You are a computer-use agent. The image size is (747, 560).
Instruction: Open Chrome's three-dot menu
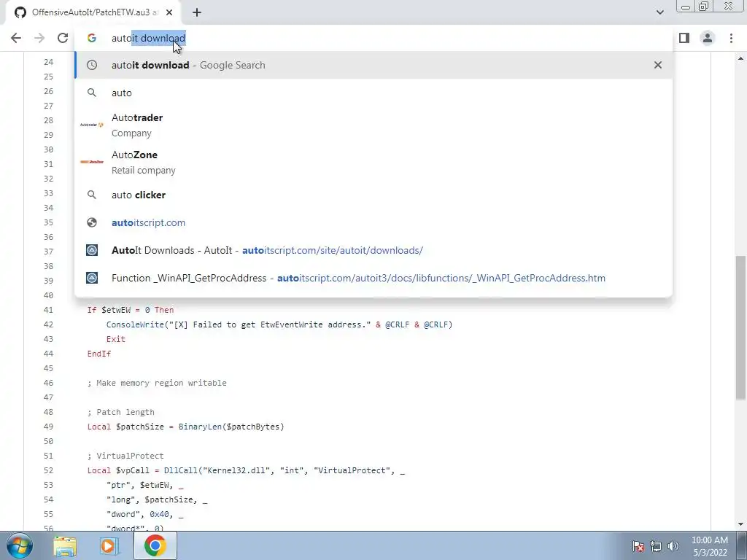[x=731, y=38]
